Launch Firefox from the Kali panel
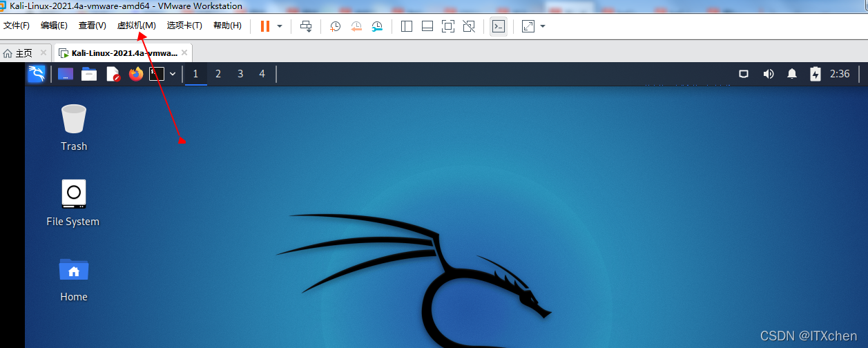868x348 pixels. 136,74
